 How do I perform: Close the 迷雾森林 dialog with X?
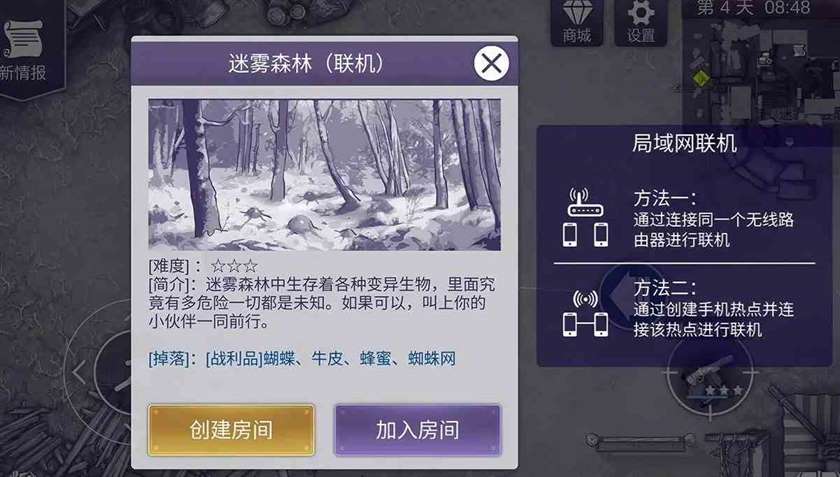click(491, 63)
